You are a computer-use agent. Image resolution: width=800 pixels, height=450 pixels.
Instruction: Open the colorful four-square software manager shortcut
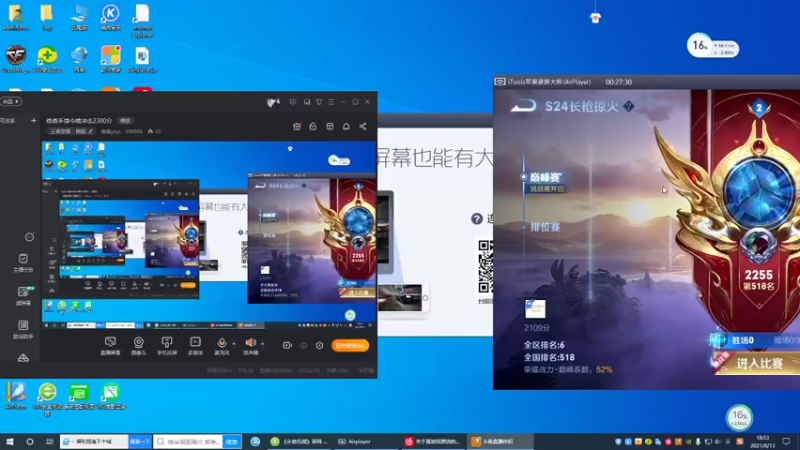point(110,59)
